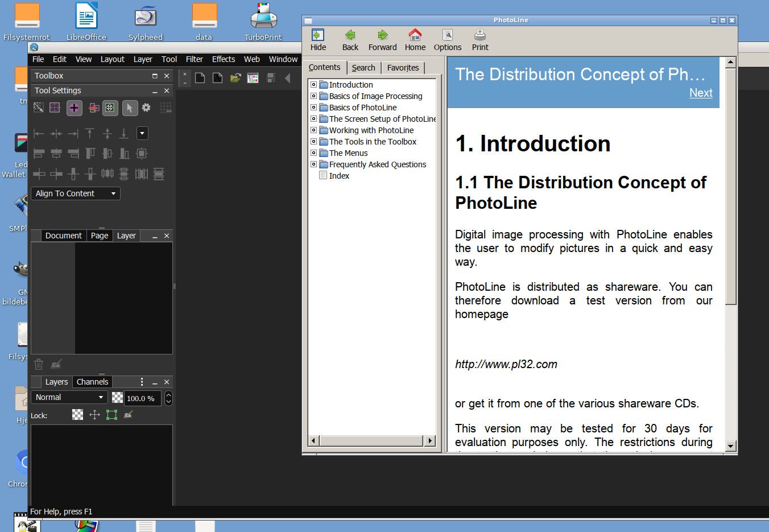
Task: Click the http://www.pl32.com address text
Action: pyautogui.click(x=506, y=364)
